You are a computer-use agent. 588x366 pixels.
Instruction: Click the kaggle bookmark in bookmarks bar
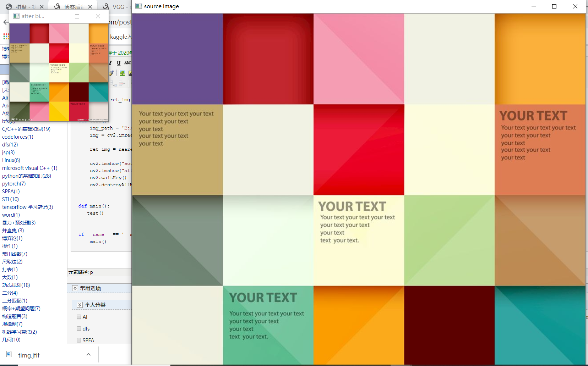click(x=121, y=37)
